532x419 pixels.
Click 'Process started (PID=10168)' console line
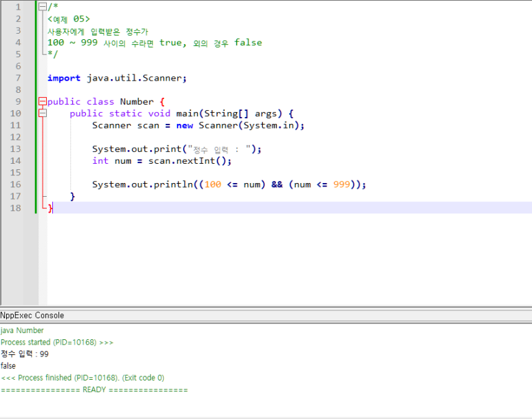[57, 342]
